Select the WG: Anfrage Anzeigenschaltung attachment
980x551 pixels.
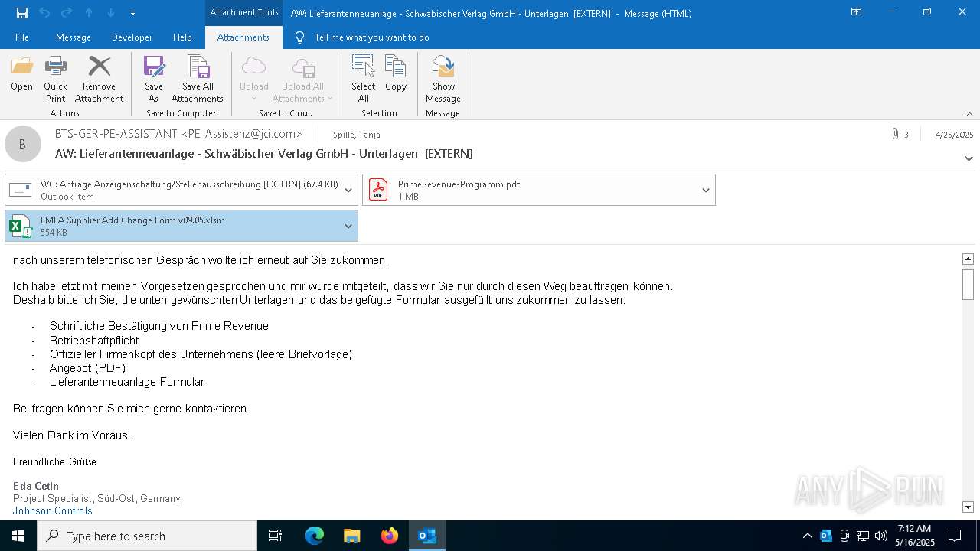[181, 190]
